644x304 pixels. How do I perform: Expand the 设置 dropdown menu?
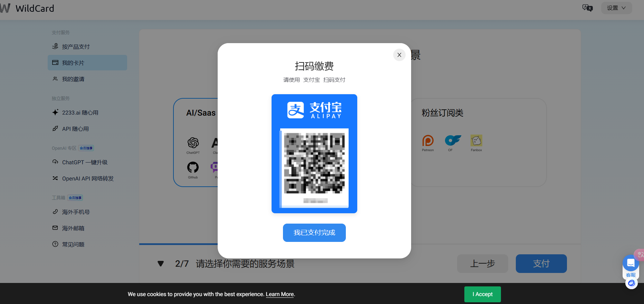pos(617,8)
